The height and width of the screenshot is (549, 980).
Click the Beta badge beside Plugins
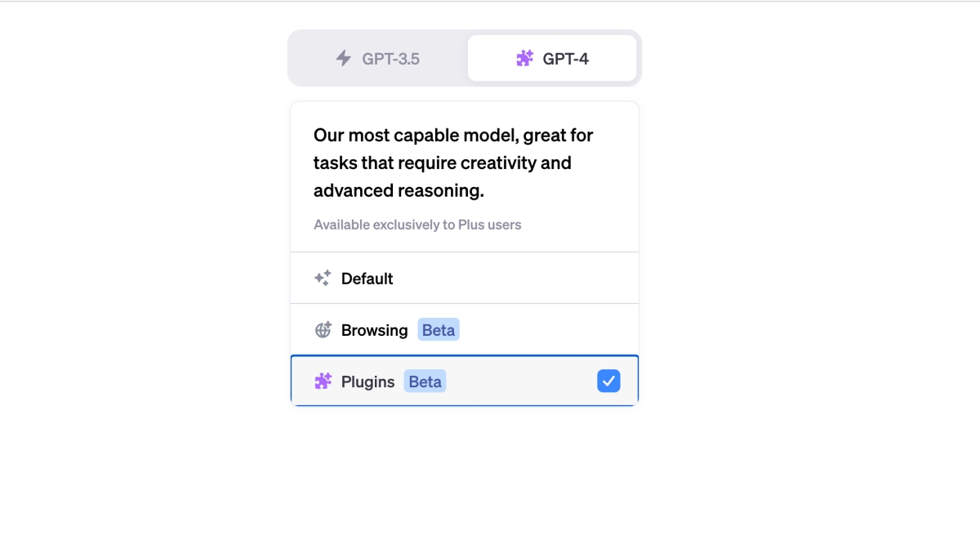point(425,382)
